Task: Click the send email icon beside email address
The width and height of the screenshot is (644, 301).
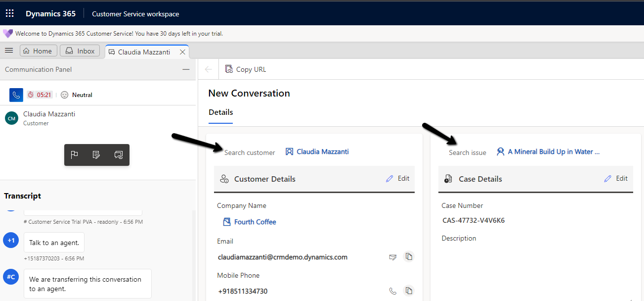Action: (x=392, y=257)
